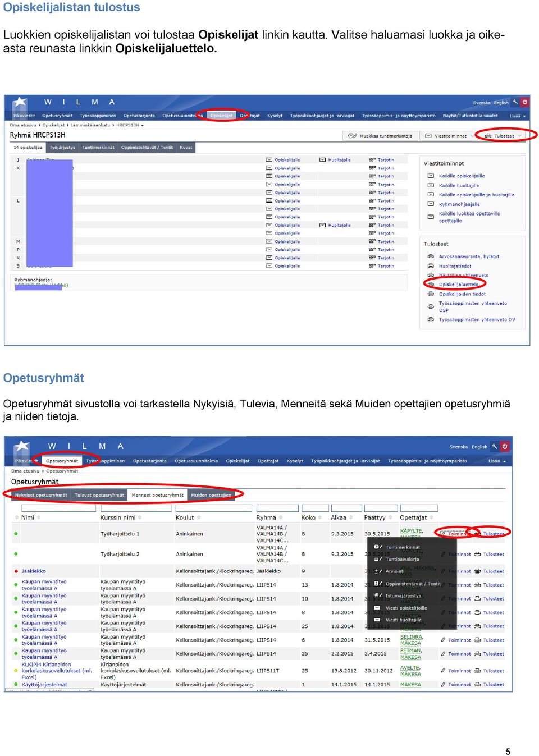Click filter field above Nimi column

59,508
